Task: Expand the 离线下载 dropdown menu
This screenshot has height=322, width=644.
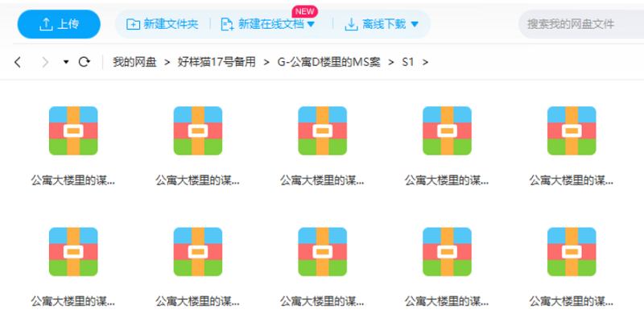Action: tap(382, 24)
